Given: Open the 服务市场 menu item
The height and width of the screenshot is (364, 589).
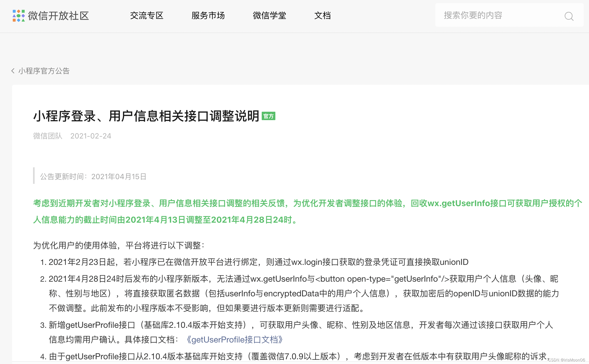Looking at the screenshot, I should 208,16.
